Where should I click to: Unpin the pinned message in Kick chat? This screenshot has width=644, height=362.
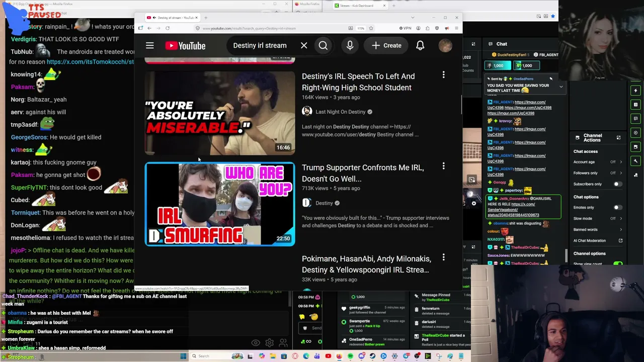click(551, 79)
